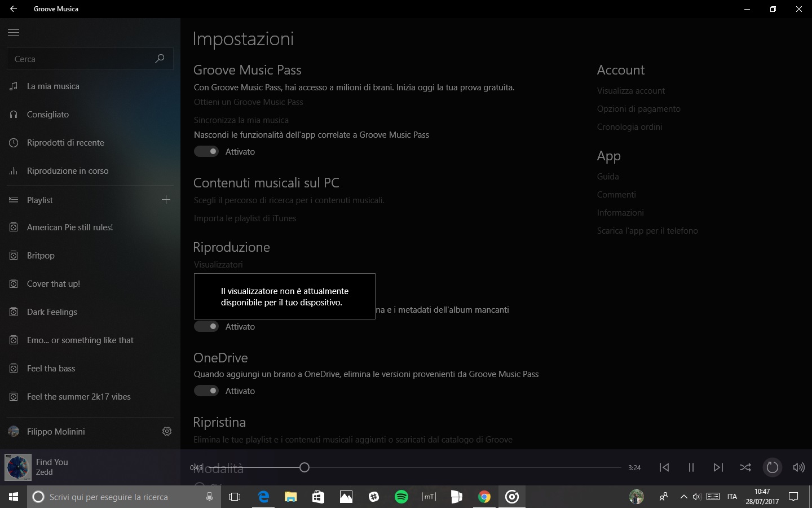Open Spotify from taskbar

[x=401, y=497]
